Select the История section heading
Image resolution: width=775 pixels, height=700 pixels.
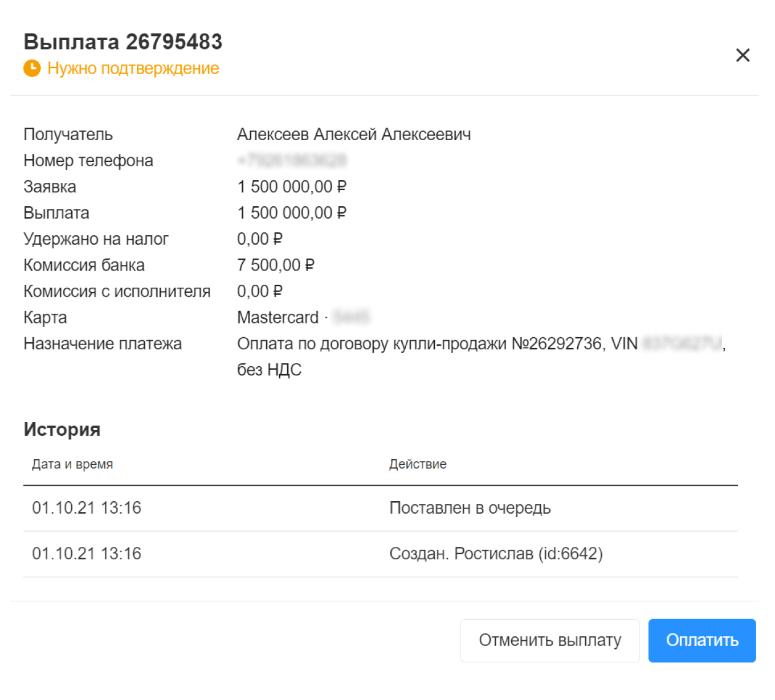62,429
